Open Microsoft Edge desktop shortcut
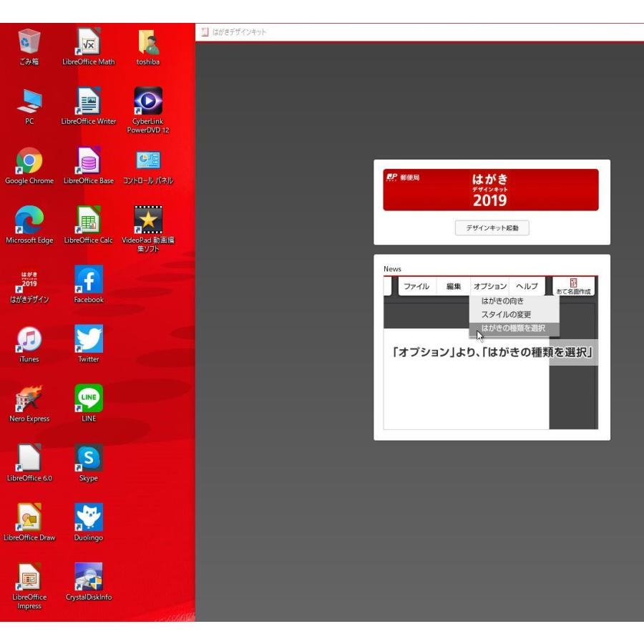The width and height of the screenshot is (644, 644). [29, 221]
